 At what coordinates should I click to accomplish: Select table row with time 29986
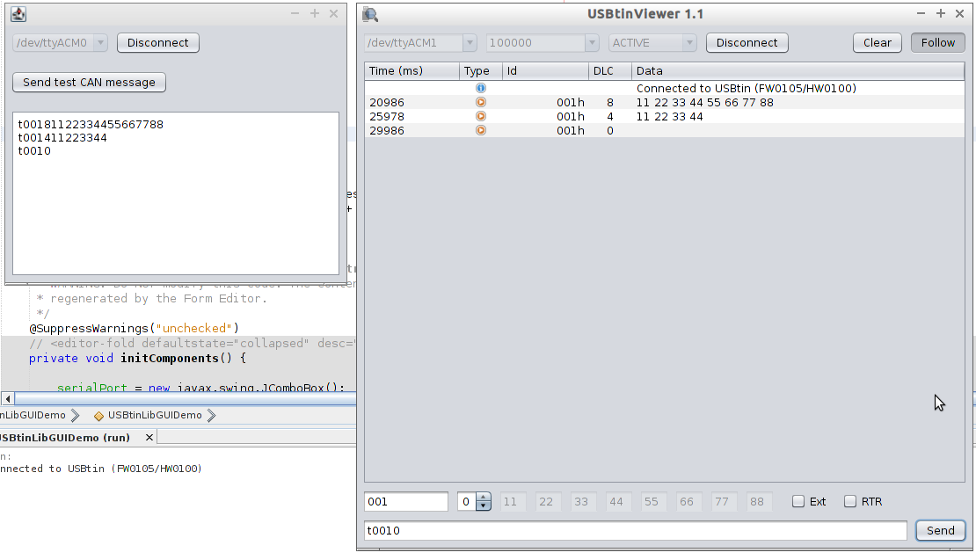(x=664, y=131)
